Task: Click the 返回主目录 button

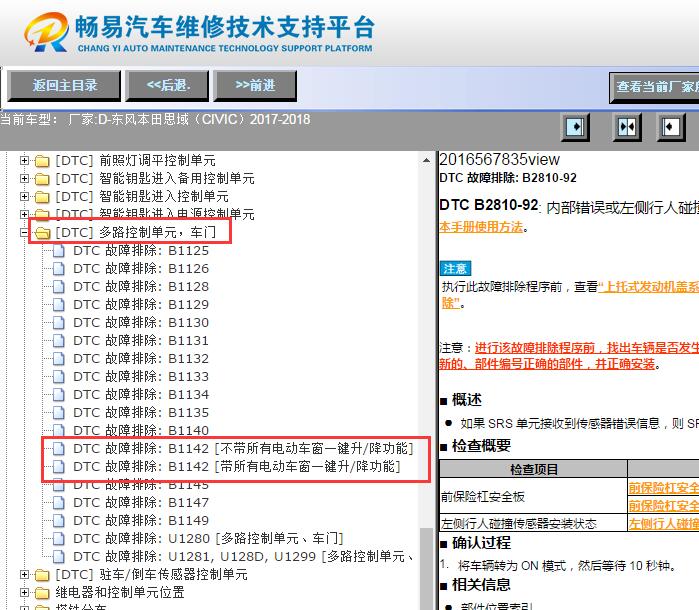Action: click(64, 86)
